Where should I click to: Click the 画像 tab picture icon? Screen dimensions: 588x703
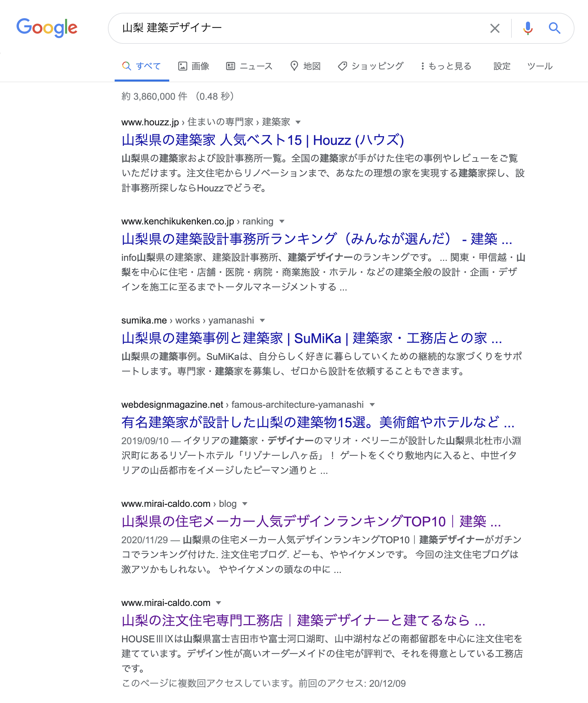pyautogui.click(x=182, y=66)
